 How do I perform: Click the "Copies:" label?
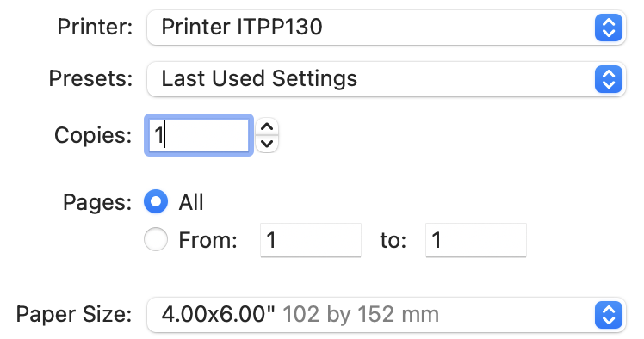pyautogui.click(x=93, y=135)
